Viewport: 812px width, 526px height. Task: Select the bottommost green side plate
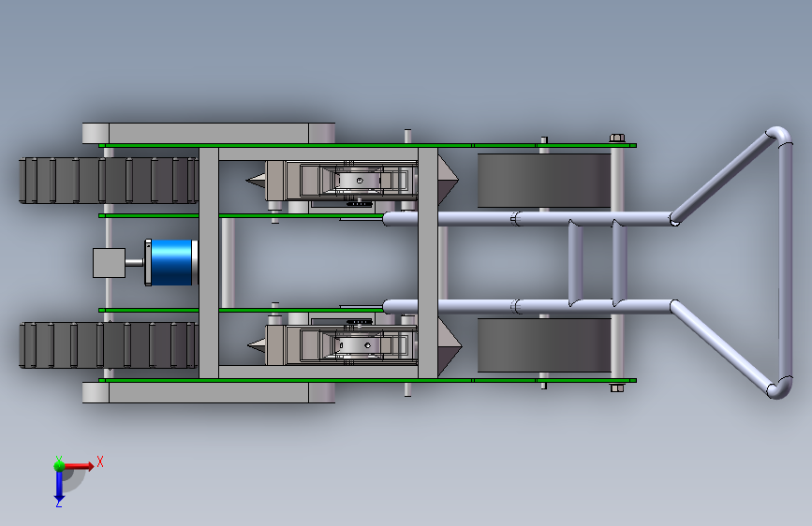pyautogui.click(x=367, y=380)
